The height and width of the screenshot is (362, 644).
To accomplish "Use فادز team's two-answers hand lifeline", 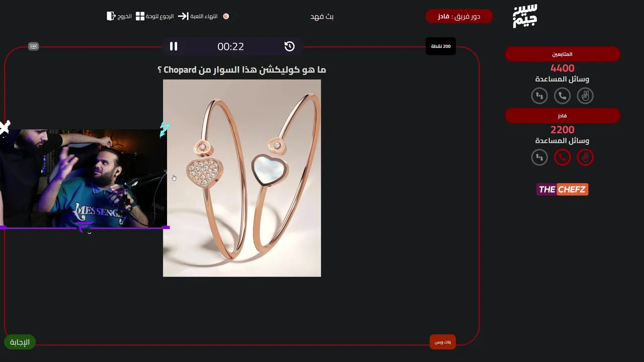I will (x=585, y=157).
